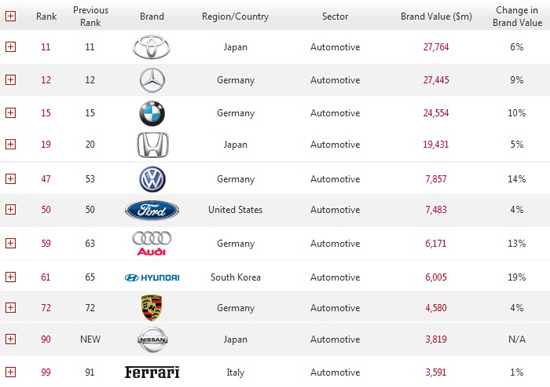Click the Hyundai brand logo
Viewport: 550px width, 387px height.
click(152, 278)
